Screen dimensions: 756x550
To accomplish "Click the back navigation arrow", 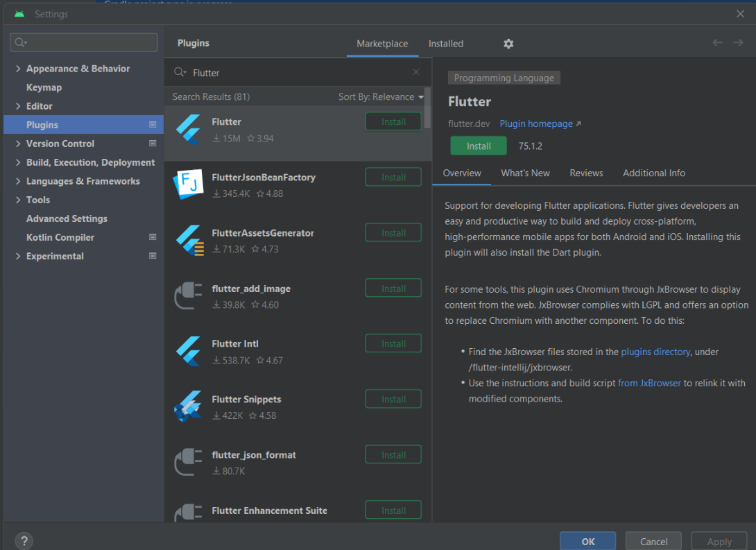I will tap(717, 43).
